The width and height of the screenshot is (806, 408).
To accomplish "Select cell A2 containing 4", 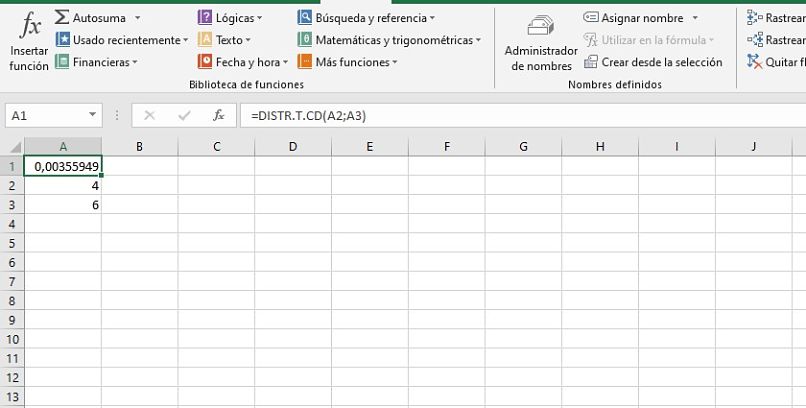I will pyautogui.click(x=63, y=186).
